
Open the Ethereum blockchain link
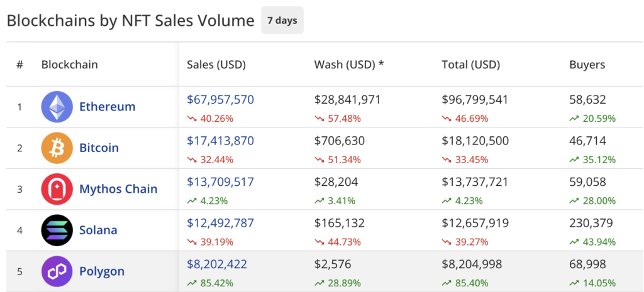click(x=107, y=107)
